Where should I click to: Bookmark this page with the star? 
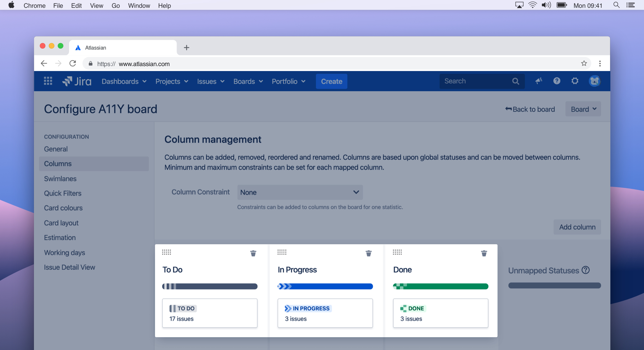(584, 64)
